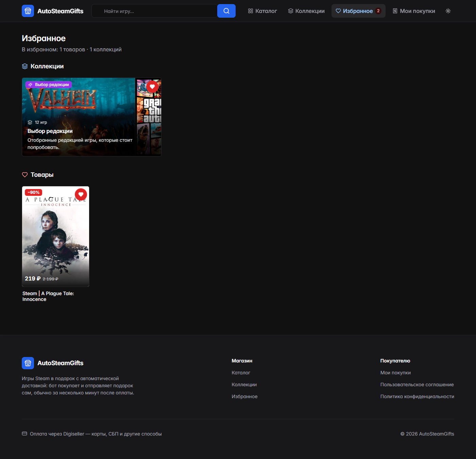
Task: Click the blue search magnifier button
Action: pos(226,11)
